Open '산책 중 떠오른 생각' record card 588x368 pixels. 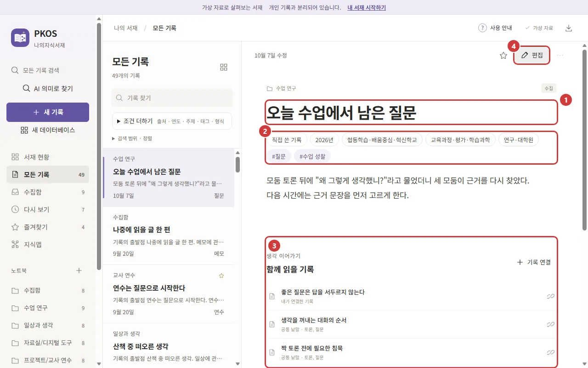169,345
